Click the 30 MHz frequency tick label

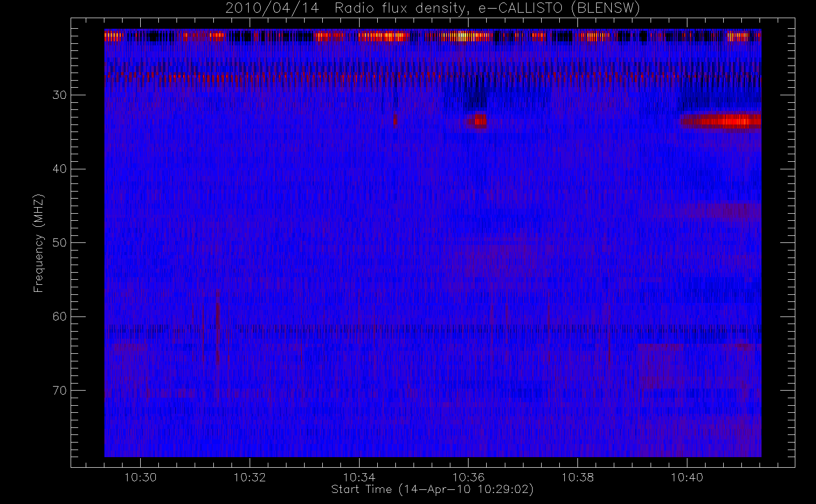click(x=60, y=95)
